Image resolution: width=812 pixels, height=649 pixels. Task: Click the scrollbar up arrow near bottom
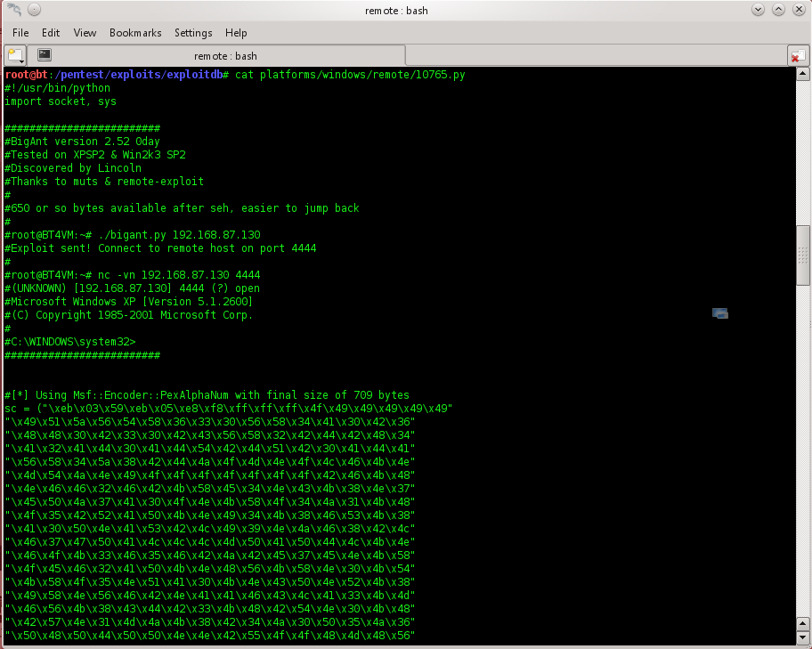click(x=803, y=624)
